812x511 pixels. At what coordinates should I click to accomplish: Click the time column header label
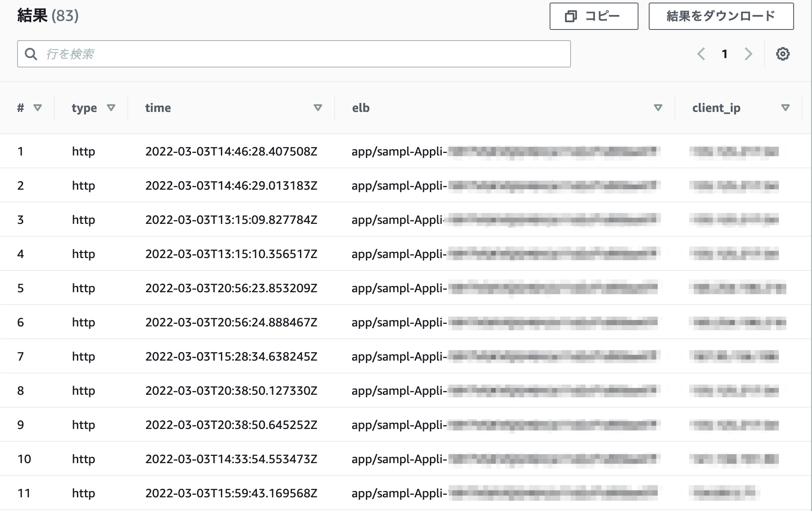(x=158, y=108)
